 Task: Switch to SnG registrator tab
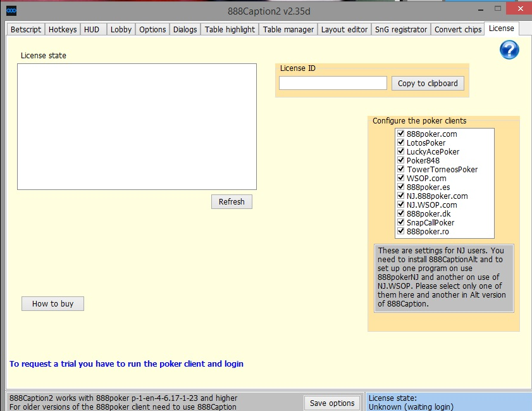pyautogui.click(x=401, y=30)
